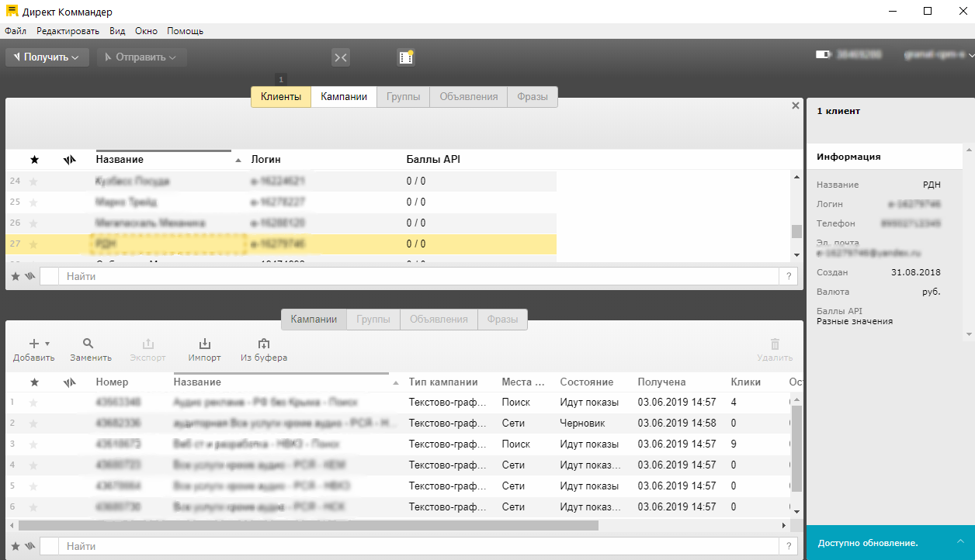Click Добавить plus icon
Viewport: 975px width, 560px height.
point(34,343)
